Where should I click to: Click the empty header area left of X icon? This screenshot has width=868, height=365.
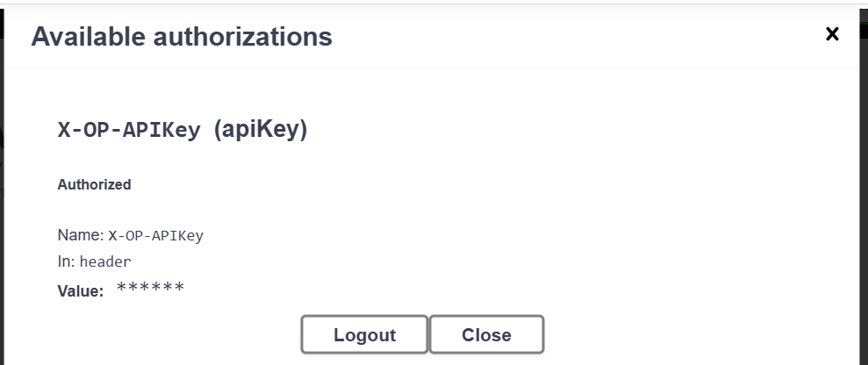click(614, 37)
